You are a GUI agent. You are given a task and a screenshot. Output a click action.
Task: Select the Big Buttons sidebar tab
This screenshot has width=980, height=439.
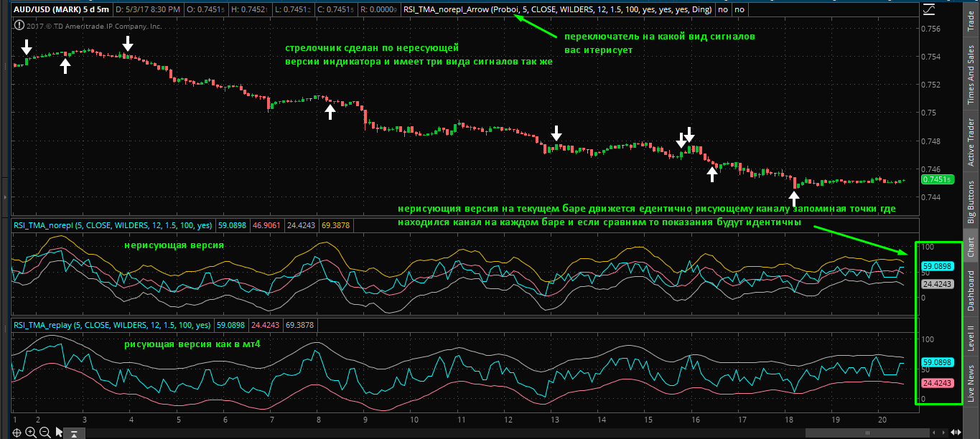click(971, 202)
